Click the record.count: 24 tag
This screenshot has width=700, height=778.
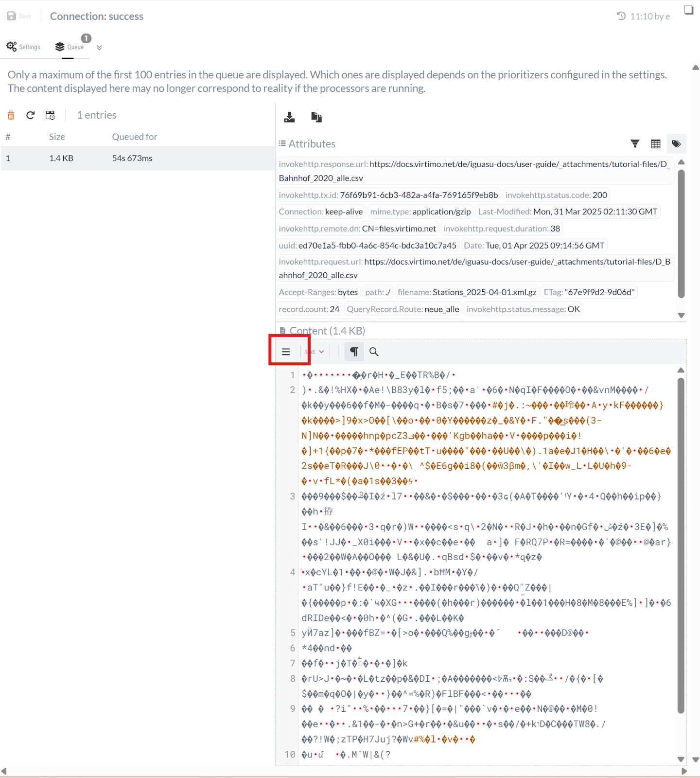(x=309, y=309)
